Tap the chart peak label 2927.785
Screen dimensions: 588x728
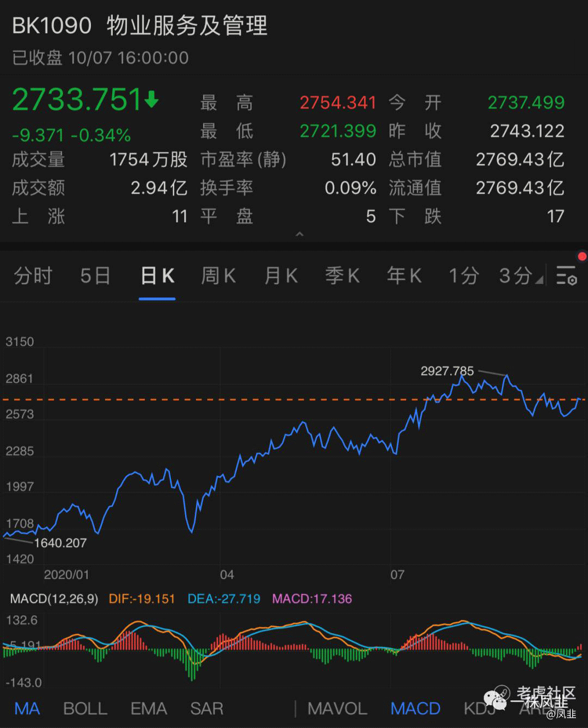point(447,371)
